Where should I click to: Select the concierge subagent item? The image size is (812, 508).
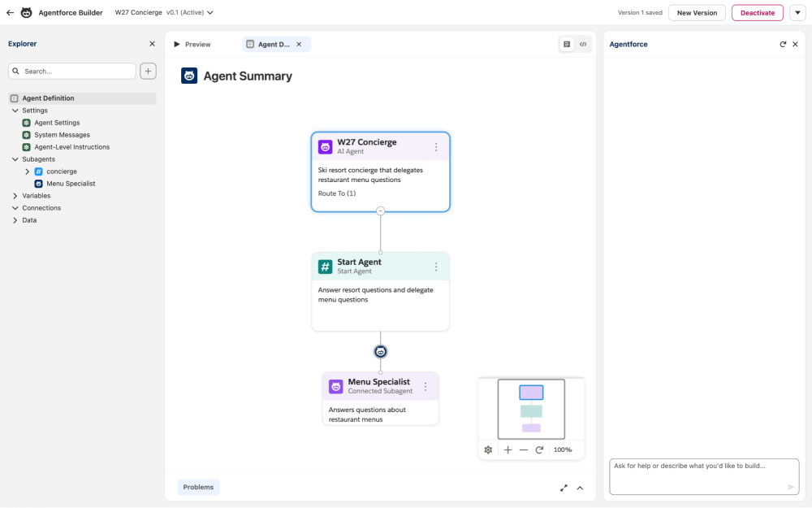click(x=62, y=171)
